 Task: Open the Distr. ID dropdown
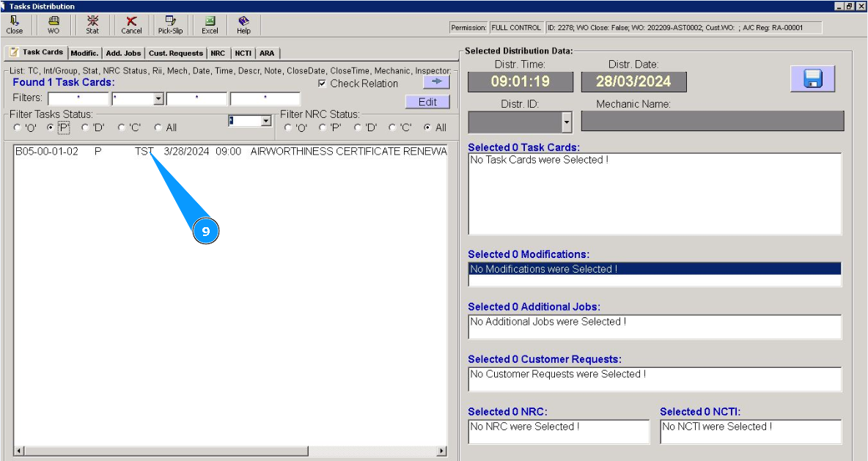(x=566, y=122)
